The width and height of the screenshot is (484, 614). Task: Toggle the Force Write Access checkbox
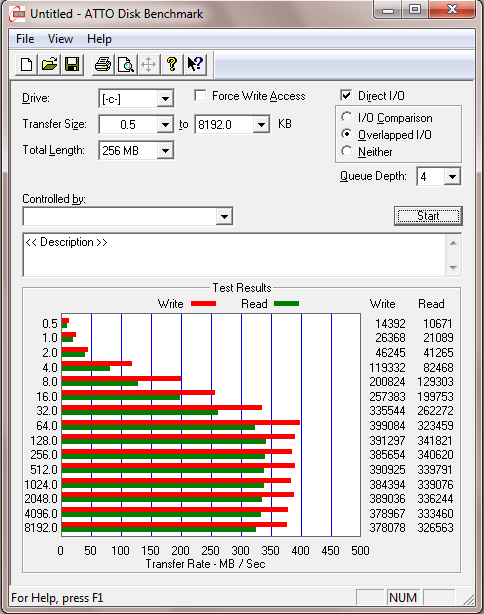[200, 96]
